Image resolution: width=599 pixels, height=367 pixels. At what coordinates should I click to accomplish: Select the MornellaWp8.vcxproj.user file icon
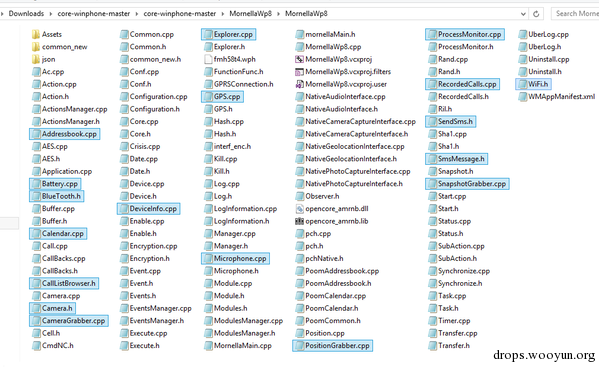300,84
